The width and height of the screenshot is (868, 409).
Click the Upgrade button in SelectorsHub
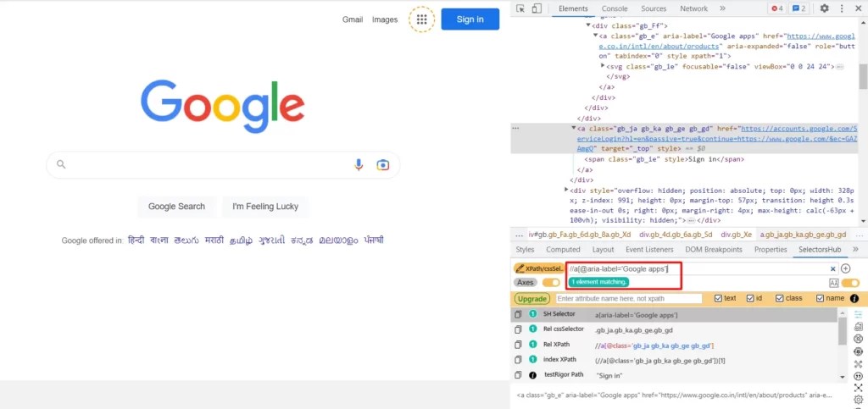click(x=532, y=298)
